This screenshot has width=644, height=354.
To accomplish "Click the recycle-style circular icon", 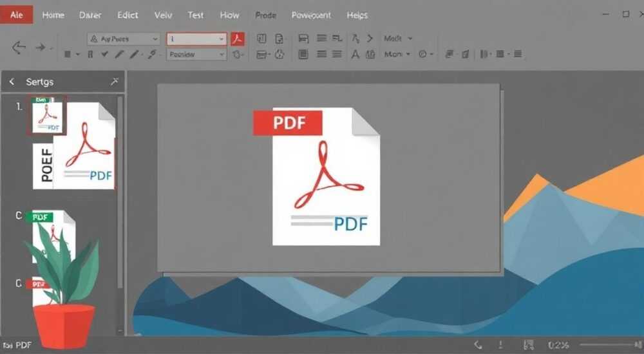I will (x=279, y=54).
